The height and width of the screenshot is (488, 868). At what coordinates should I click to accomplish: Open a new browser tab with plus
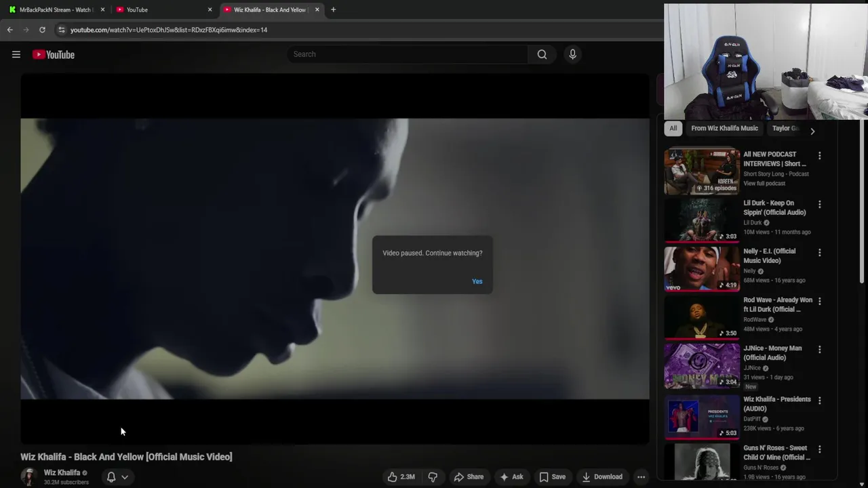pyautogui.click(x=333, y=9)
